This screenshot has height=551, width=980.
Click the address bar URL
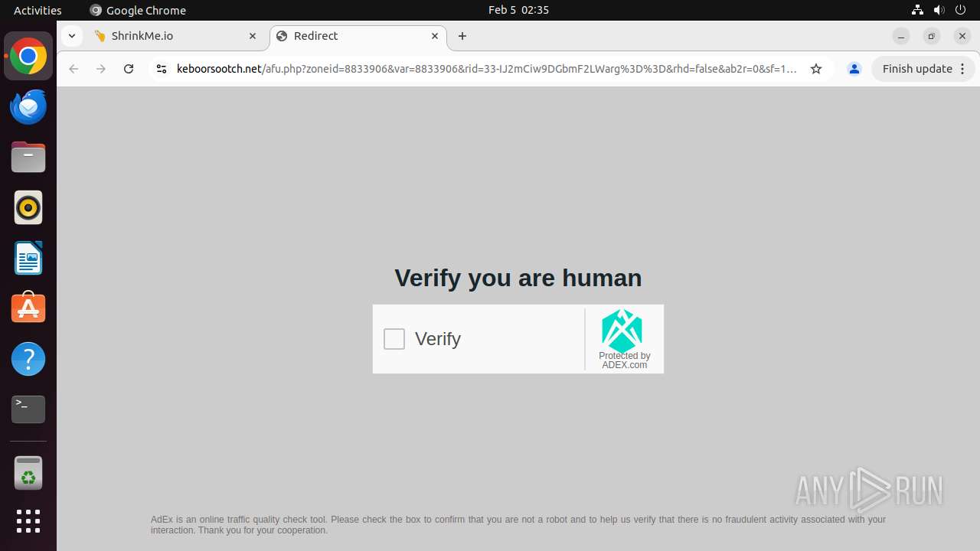(487, 69)
